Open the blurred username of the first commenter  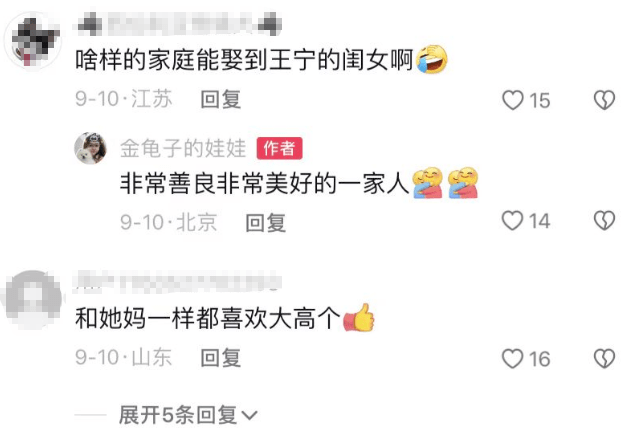point(179,23)
